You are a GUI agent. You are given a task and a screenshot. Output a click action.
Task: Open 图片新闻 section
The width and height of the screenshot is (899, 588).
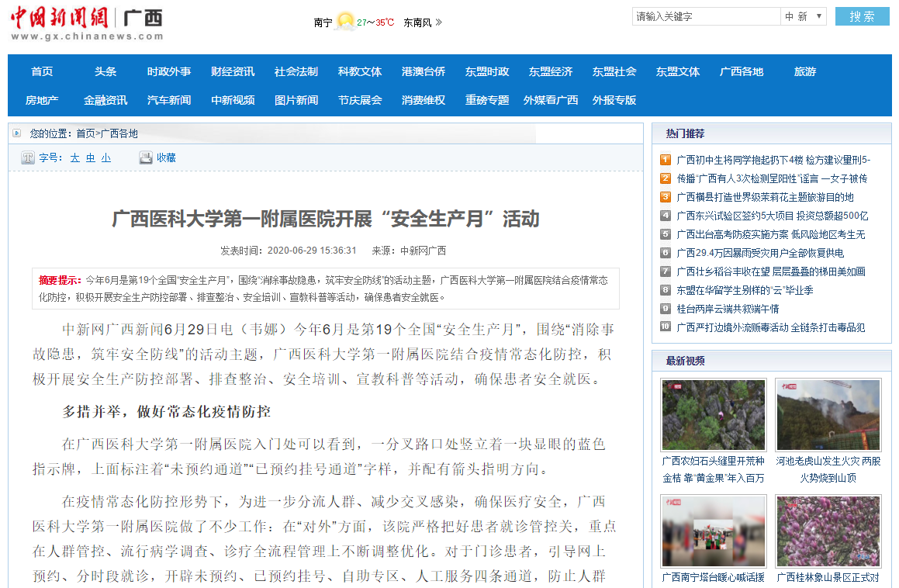point(296,100)
